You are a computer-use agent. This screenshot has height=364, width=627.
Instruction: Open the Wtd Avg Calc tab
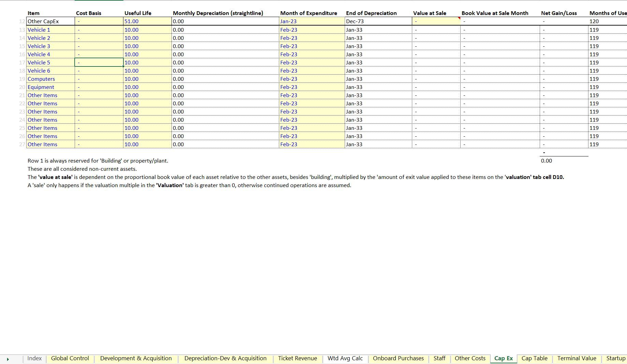[x=345, y=359]
